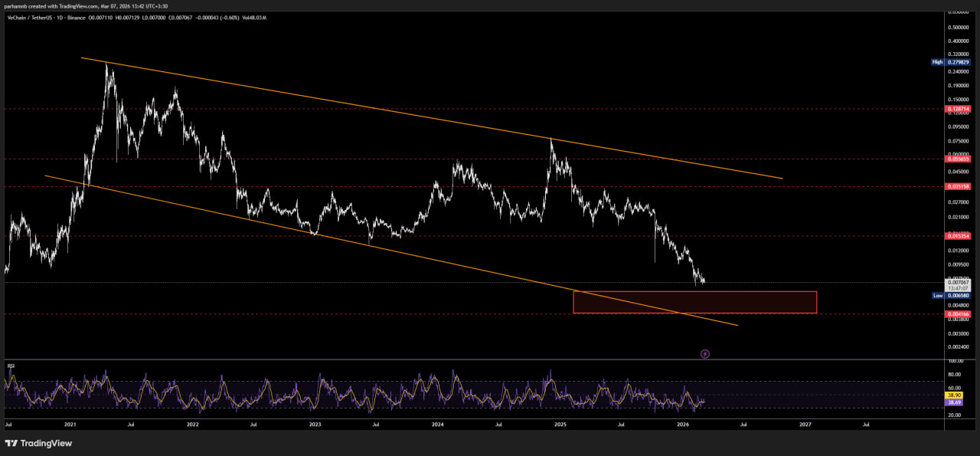The width and height of the screenshot is (980, 456).
Task: Click the 0.004166 red price level label
Action: click(x=959, y=314)
